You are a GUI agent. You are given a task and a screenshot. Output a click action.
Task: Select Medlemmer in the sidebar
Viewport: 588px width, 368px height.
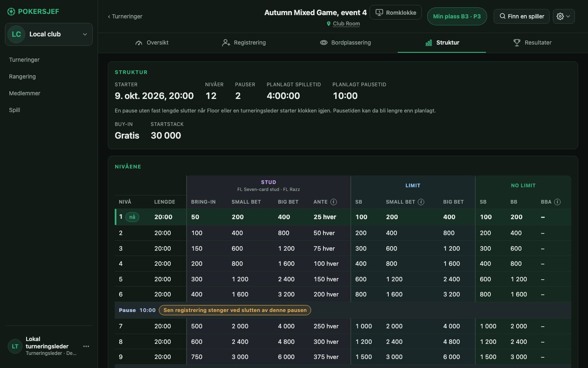(24, 93)
